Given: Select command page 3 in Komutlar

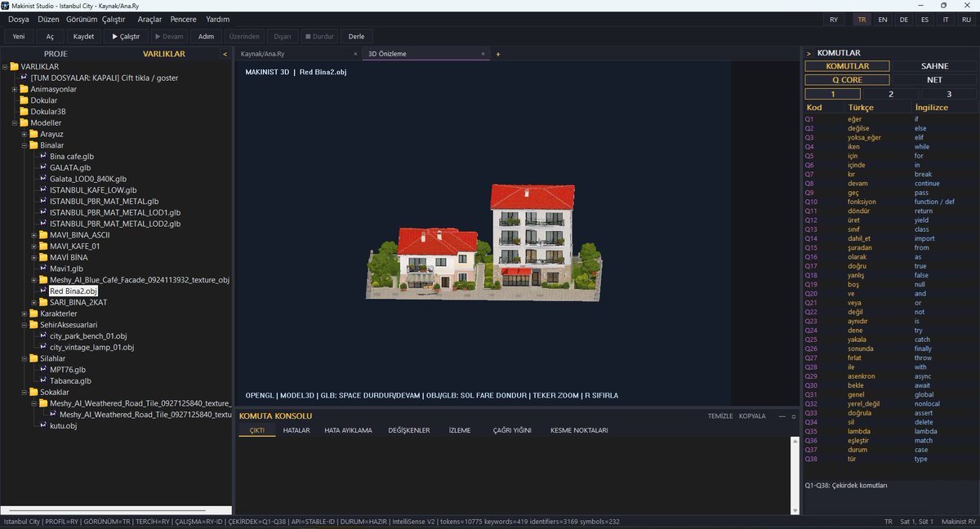Looking at the screenshot, I should (949, 94).
